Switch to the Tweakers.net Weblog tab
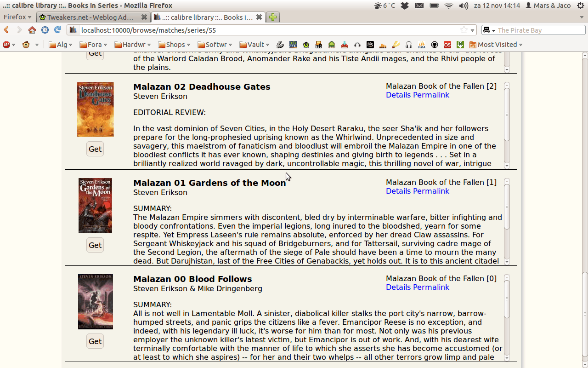 point(90,17)
